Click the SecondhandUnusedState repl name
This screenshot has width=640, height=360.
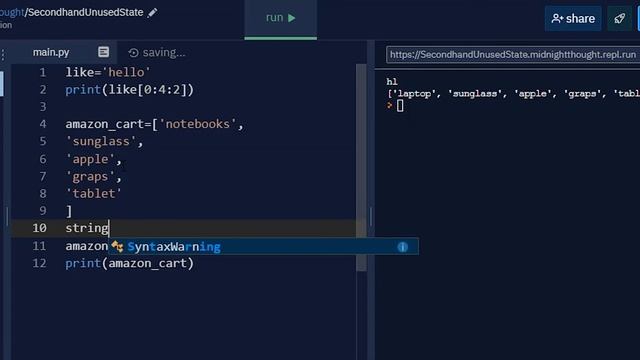click(85, 12)
